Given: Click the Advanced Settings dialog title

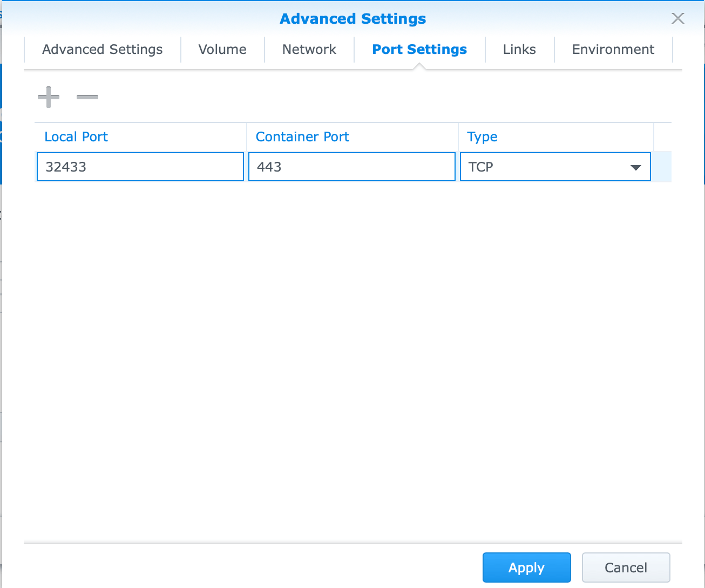Looking at the screenshot, I should pyautogui.click(x=352, y=18).
